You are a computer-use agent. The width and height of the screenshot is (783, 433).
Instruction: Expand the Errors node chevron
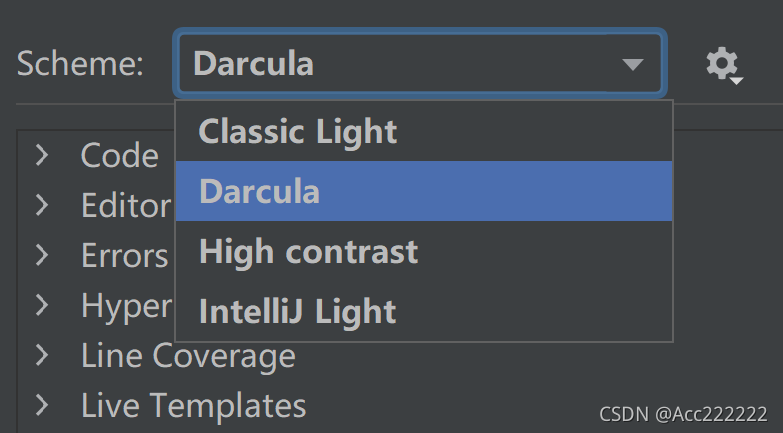(x=42, y=255)
